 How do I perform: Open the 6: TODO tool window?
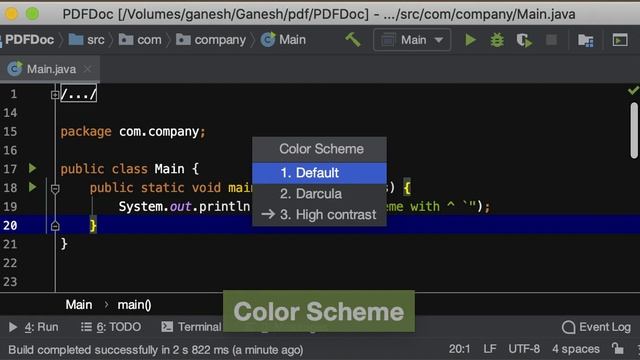click(111, 327)
